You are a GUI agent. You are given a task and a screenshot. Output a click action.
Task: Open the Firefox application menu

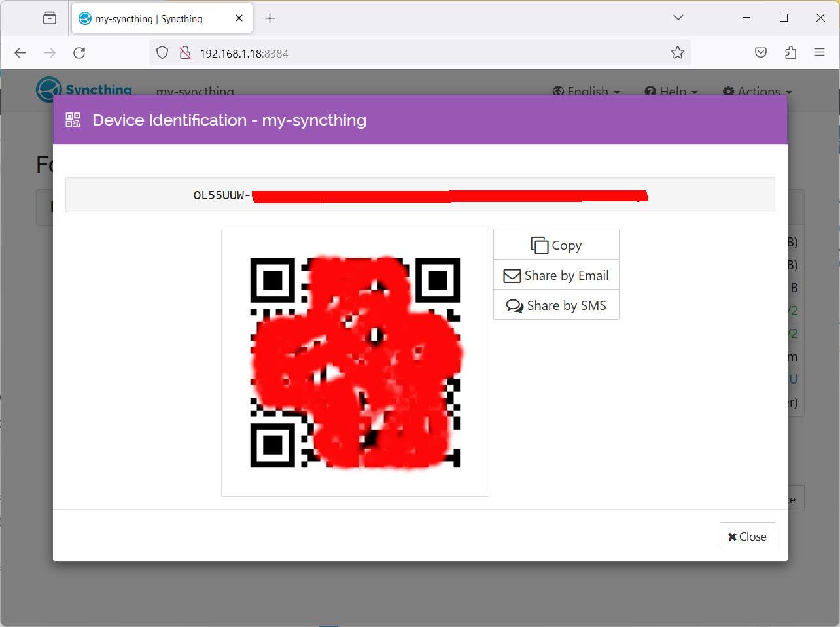pos(820,53)
